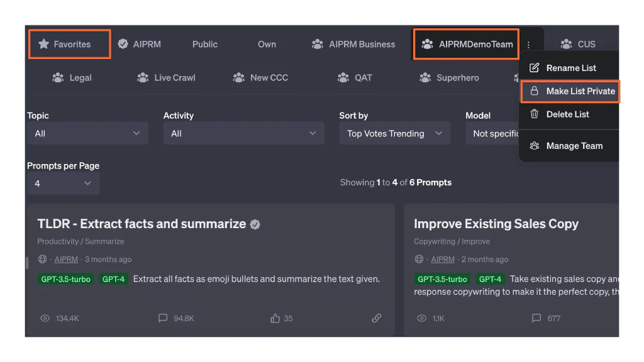
Task: Click the GPT-3.5-turbo tag on TLDR card
Action: click(x=65, y=279)
